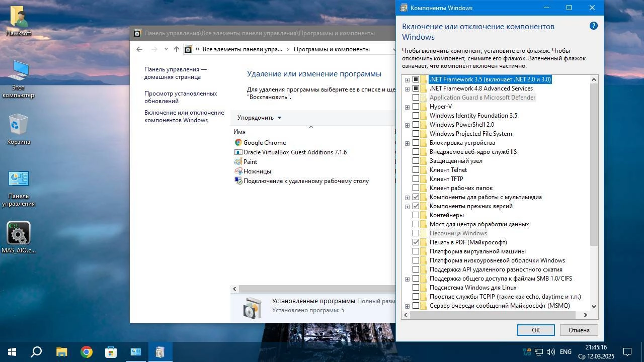Open File Explorer from the taskbar

(x=61, y=352)
